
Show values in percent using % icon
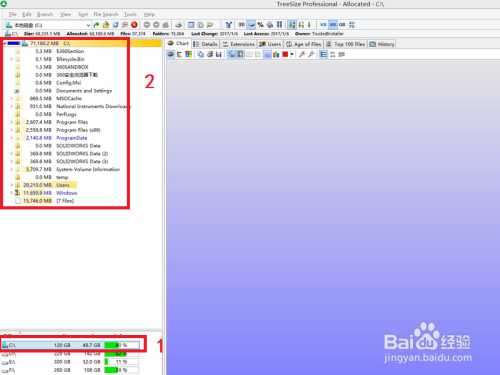[x=260, y=25]
